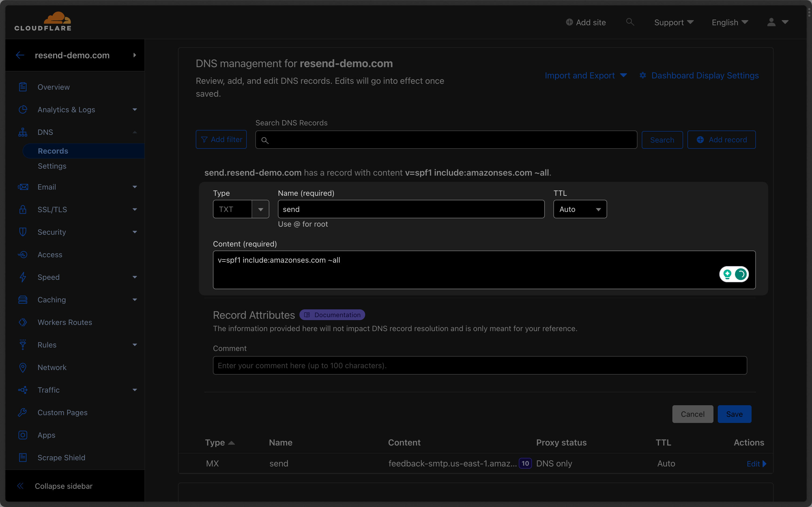This screenshot has height=507, width=812.
Task: Open the user account profile icon
Action: [771, 22]
